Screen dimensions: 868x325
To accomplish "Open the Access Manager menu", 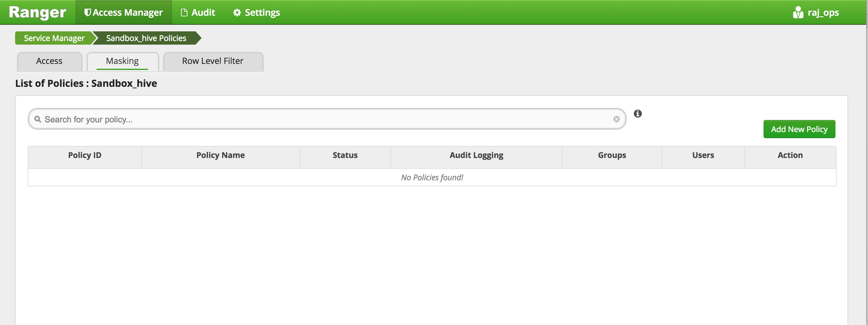I will tap(124, 12).
